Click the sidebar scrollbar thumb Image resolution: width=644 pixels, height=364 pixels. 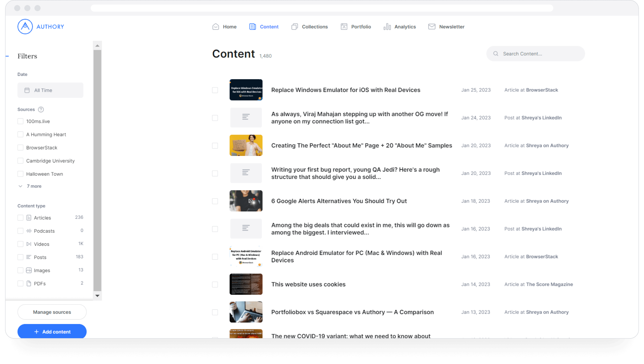[x=97, y=170]
